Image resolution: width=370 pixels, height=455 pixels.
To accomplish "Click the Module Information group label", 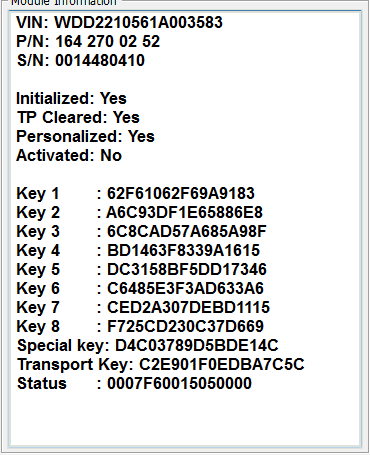I will point(64,3).
